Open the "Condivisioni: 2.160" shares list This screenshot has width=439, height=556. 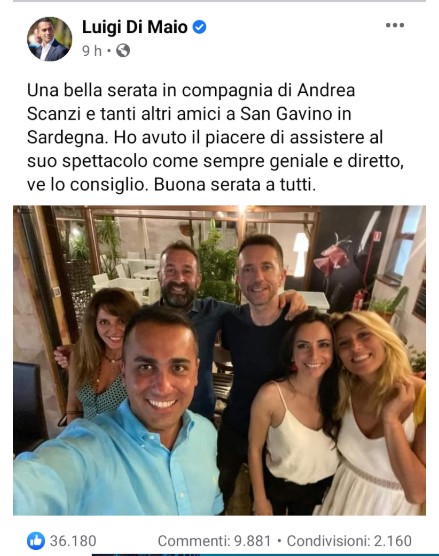point(349,541)
